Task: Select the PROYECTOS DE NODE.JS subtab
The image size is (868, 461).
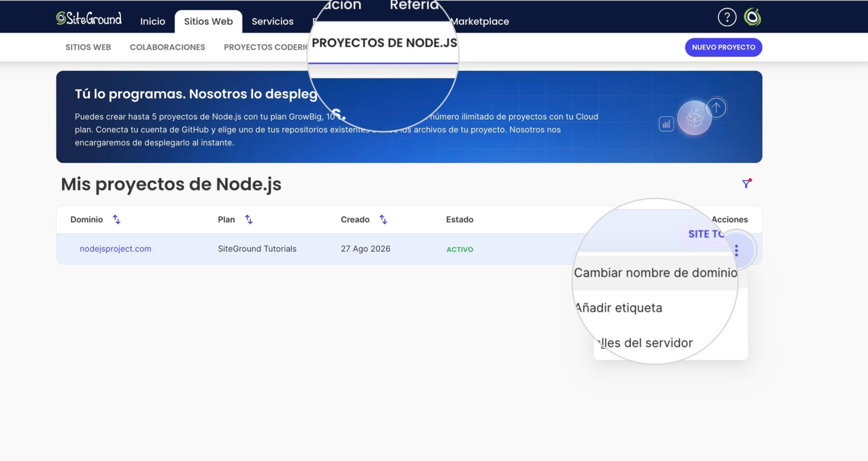Action: pos(384,43)
